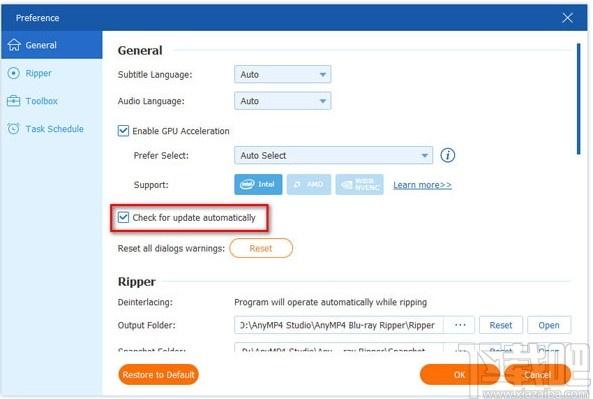Click the info icon beside Prefer Select

(447, 155)
